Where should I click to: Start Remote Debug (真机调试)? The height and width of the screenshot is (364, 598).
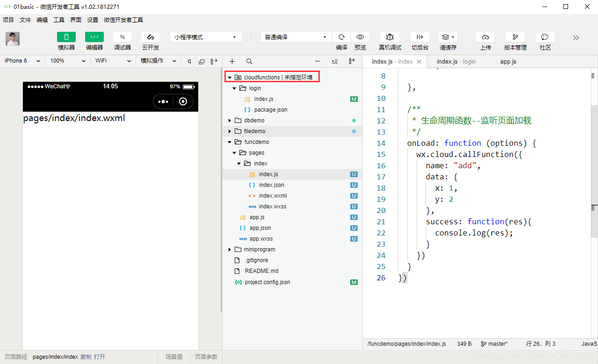pos(390,37)
